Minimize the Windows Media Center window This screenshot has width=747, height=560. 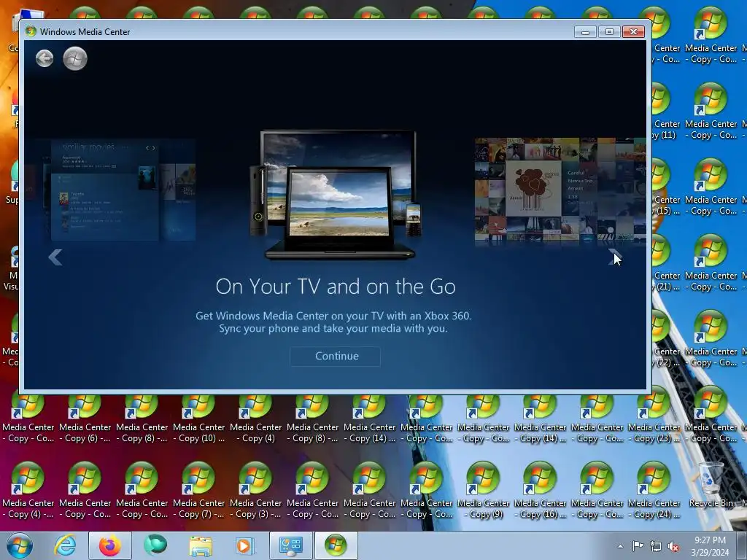[585, 32]
